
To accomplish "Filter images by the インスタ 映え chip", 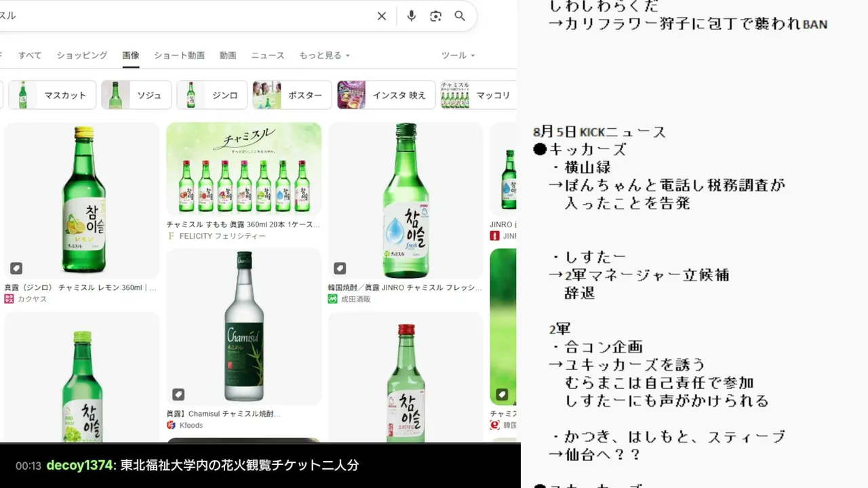I will pyautogui.click(x=386, y=95).
